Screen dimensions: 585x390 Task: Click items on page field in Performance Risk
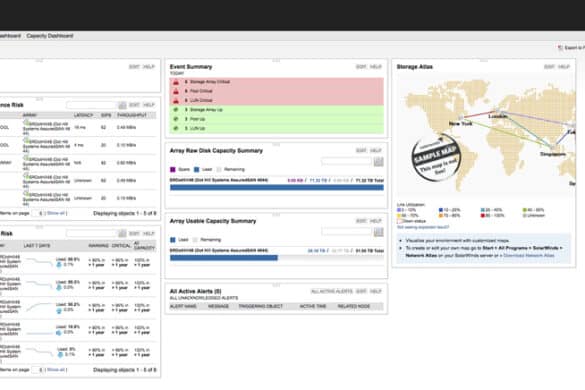(37, 213)
